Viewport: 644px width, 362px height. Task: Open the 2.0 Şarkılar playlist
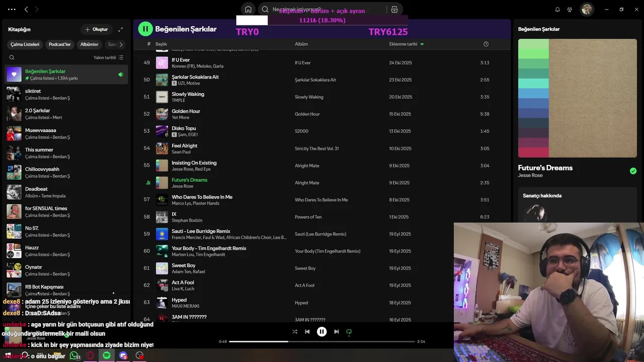pos(66,114)
